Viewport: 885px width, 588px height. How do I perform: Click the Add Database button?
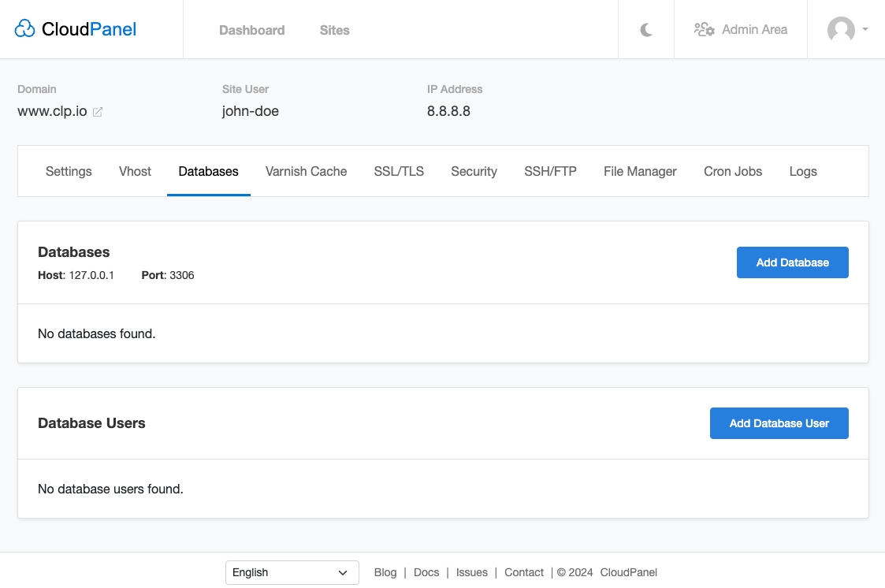point(792,262)
